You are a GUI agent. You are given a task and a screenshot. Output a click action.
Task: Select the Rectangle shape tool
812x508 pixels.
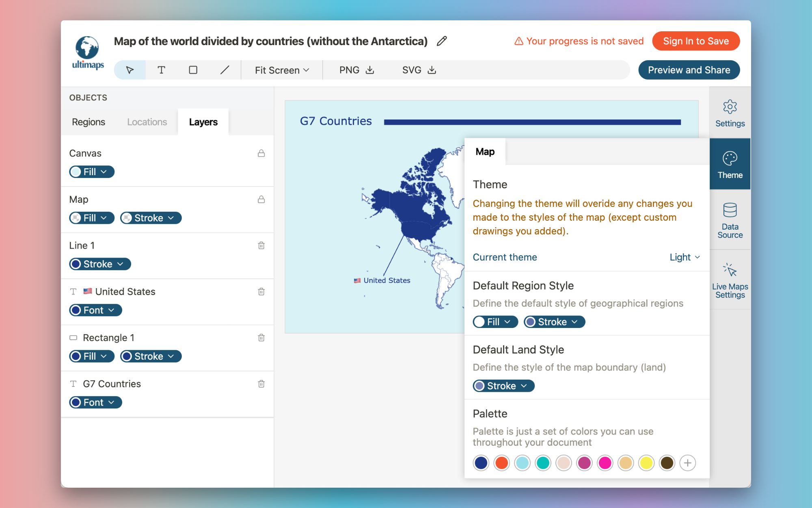click(193, 70)
